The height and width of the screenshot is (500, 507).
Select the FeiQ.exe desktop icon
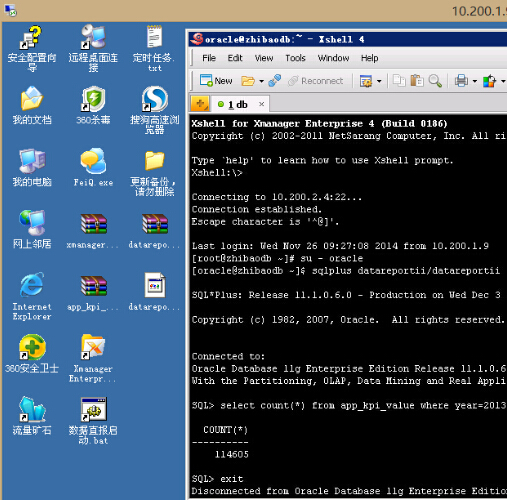(93, 167)
